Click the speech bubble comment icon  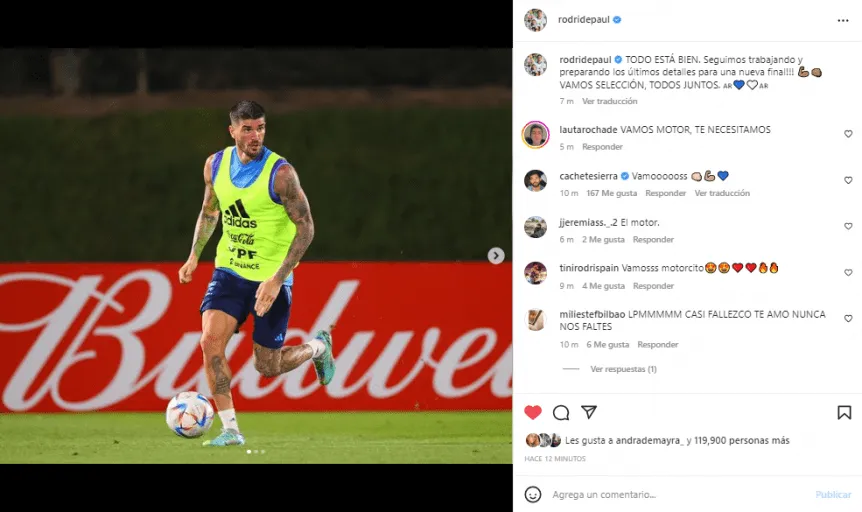561,412
